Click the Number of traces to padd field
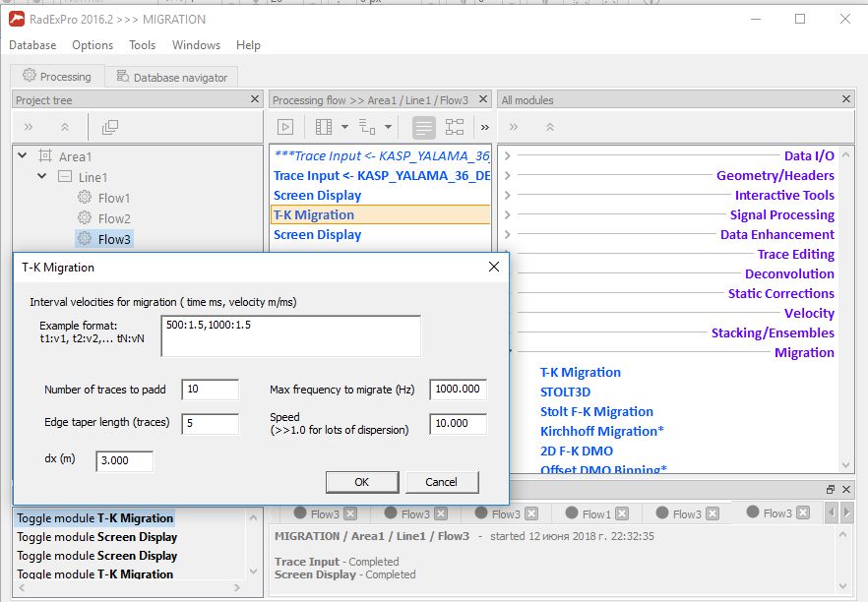The height and width of the screenshot is (602, 868). (x=211, y=389)
